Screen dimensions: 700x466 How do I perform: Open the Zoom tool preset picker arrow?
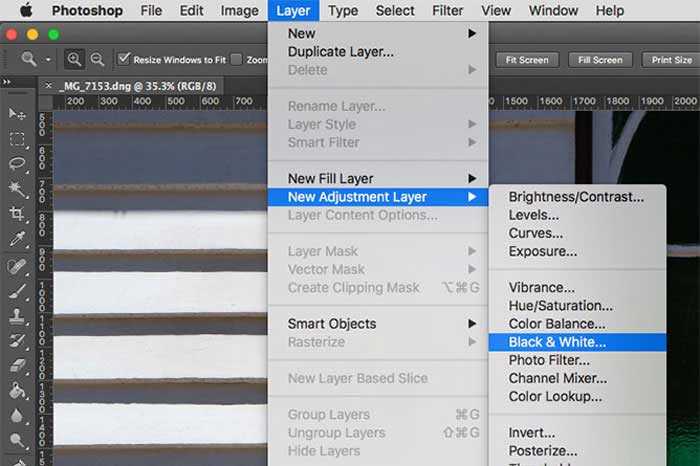[48, 60]
